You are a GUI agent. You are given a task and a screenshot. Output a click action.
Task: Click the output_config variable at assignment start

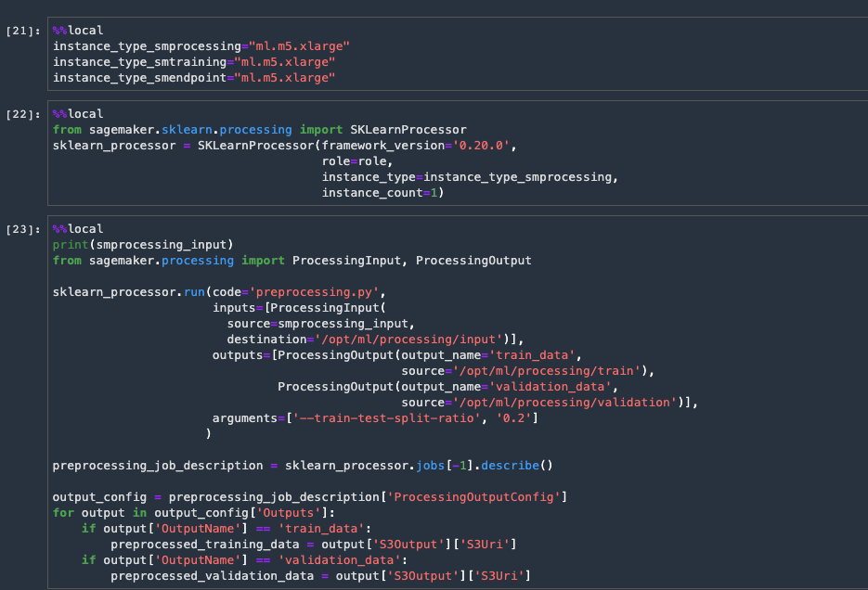[99, 497]
